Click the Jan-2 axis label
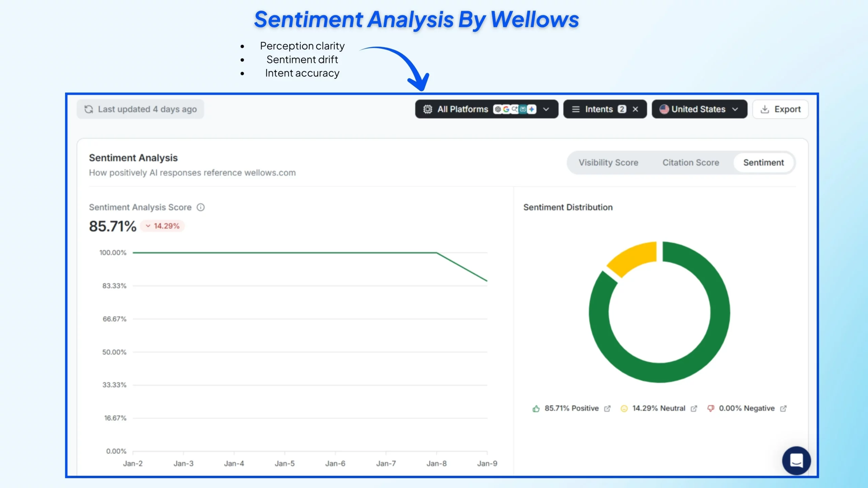Viewport: 868px width, 488px height. click(133, 463)
